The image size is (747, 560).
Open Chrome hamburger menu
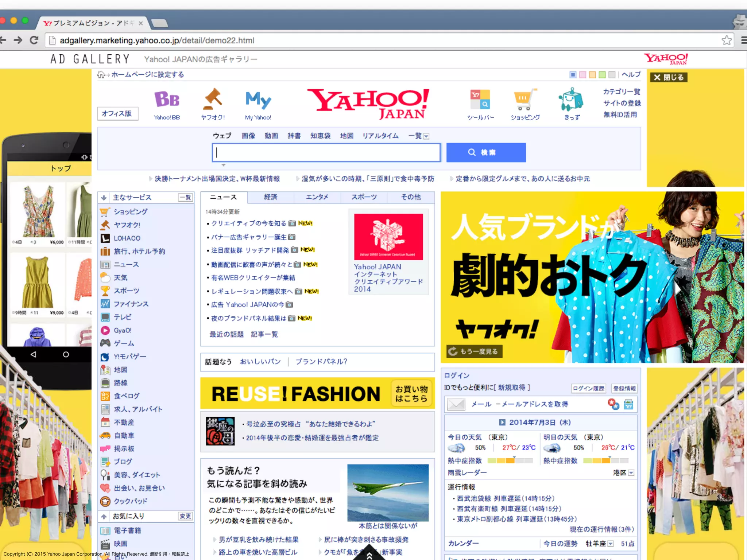click(x=744, y=40)
